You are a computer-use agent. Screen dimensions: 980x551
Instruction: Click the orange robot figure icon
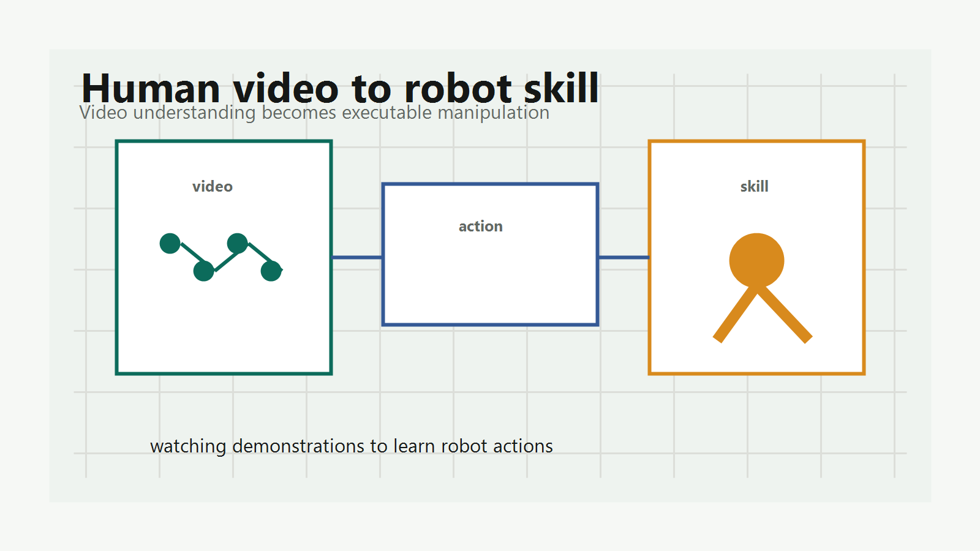(763, 288)
